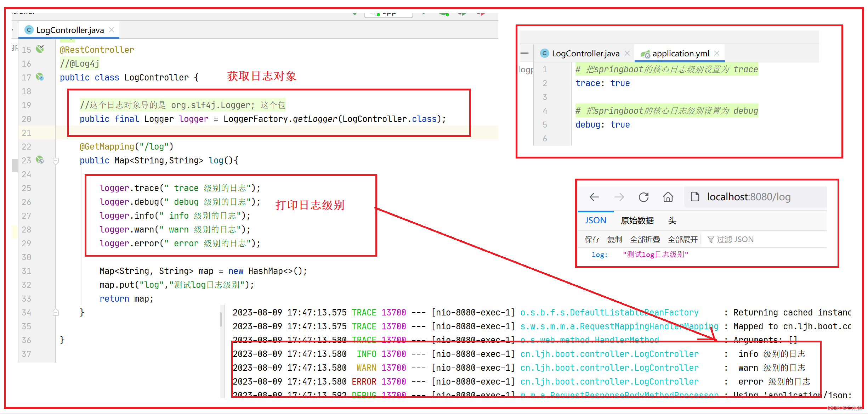Click request mapping gutter icon on line 23
This screenshot has width=868, height=414.
click(x=40, y=160)
